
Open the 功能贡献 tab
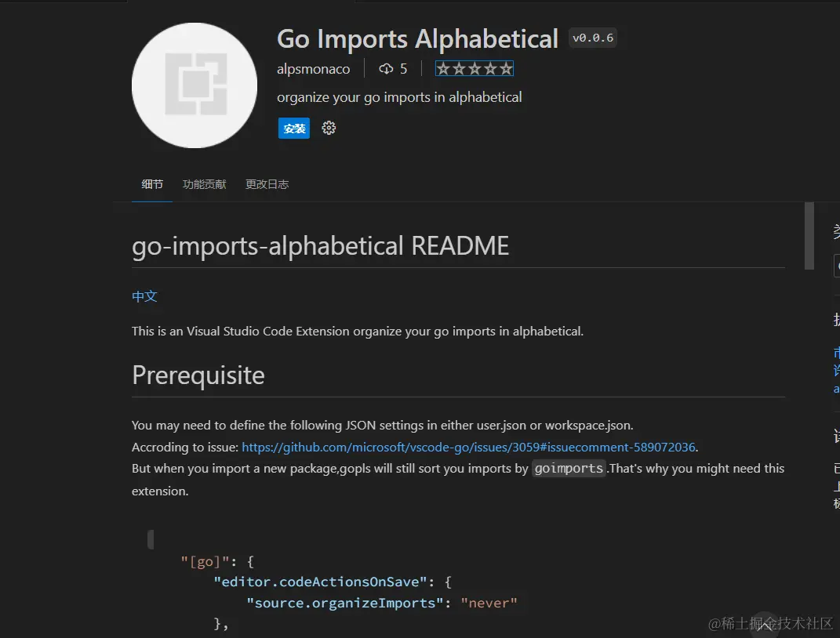[x=204, y=184]
